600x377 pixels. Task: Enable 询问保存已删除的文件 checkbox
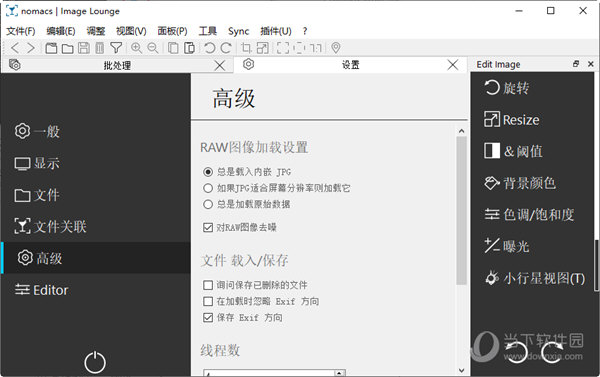(x=255, y=285)
